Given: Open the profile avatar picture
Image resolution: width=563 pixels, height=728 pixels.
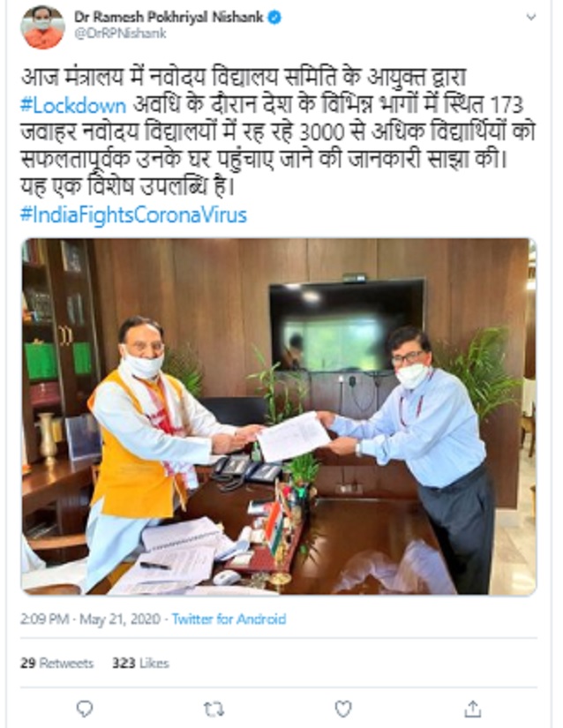Looking at the screenshot, I should click(x=42, y=27).
